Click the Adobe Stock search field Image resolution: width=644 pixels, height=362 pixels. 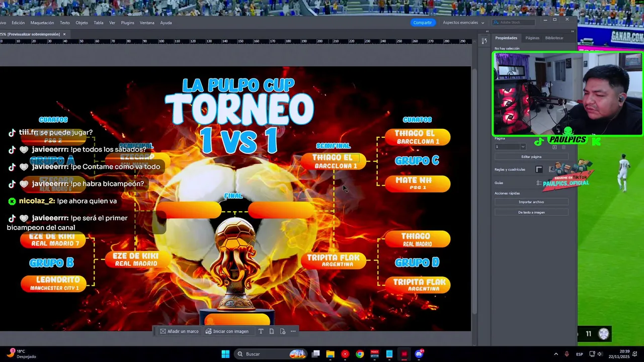point(514,23)
